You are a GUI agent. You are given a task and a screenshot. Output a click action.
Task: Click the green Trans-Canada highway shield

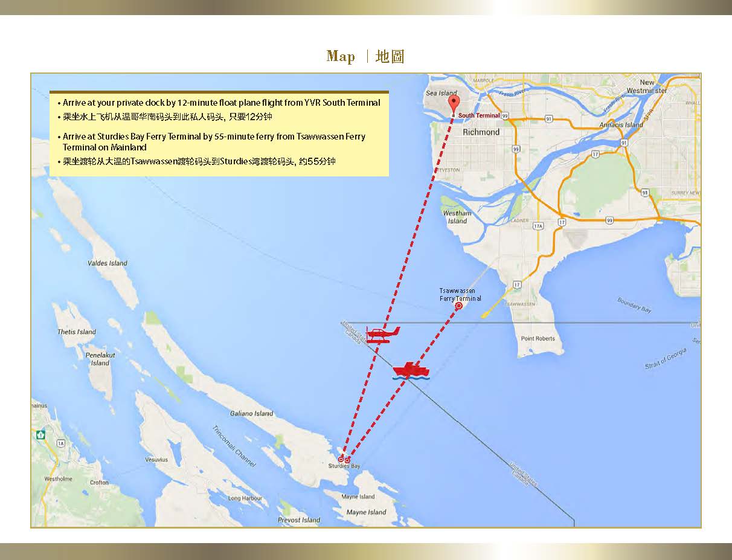coord(40,434)
